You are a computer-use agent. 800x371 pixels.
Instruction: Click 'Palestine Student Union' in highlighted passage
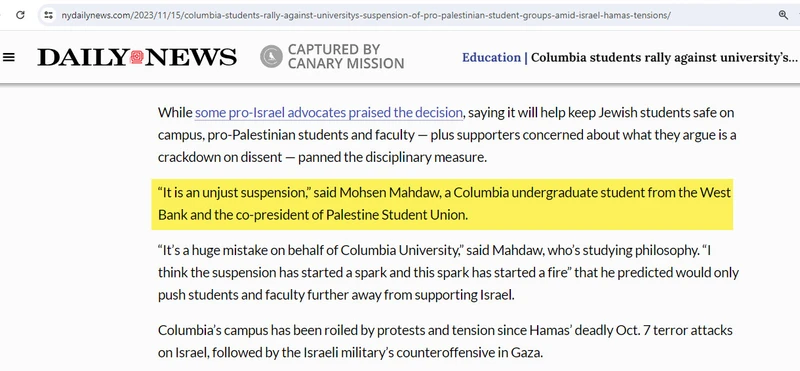click(395, 215)
